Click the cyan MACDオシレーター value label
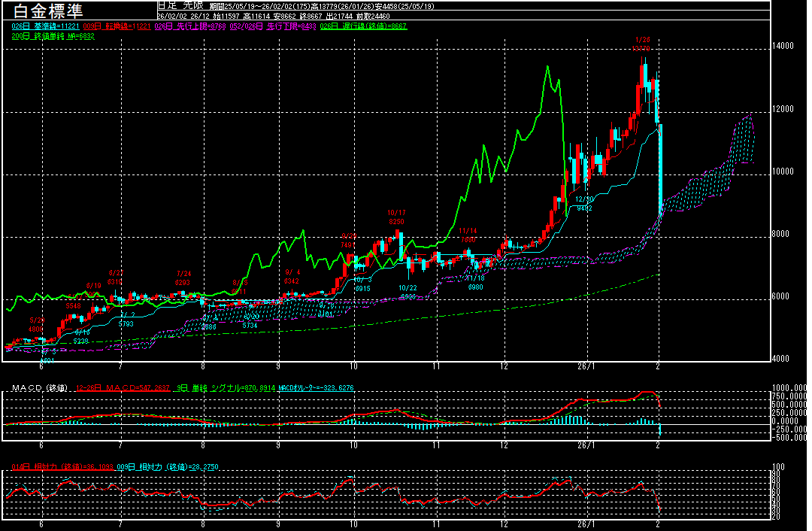The height and width of the screenshot is (531, 812). click(x=317, y=387)
